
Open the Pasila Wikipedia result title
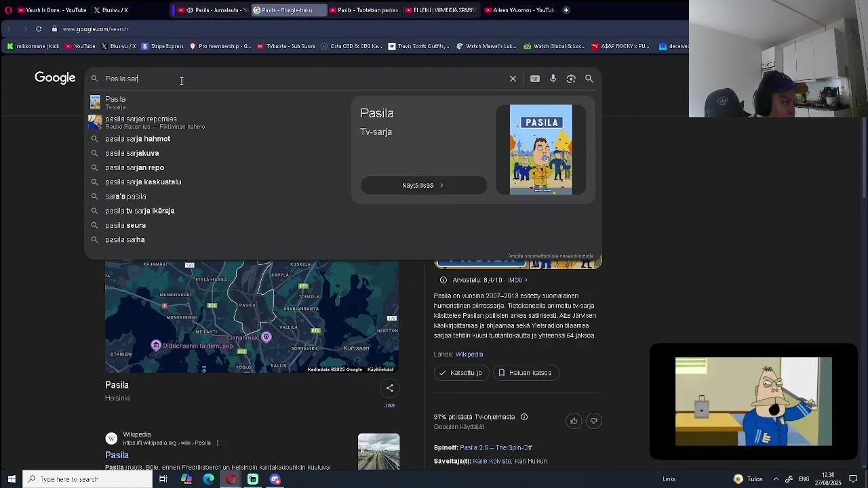pos(117,455)
